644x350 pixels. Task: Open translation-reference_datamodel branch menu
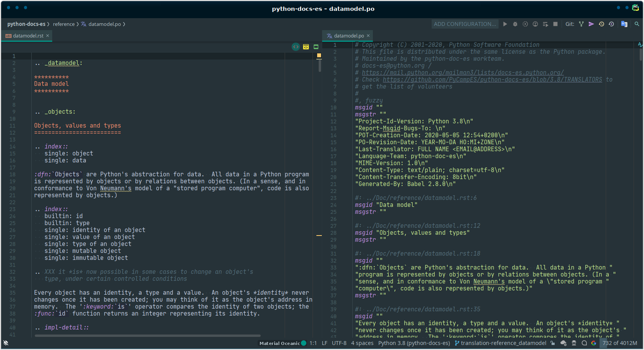(501, 343)
